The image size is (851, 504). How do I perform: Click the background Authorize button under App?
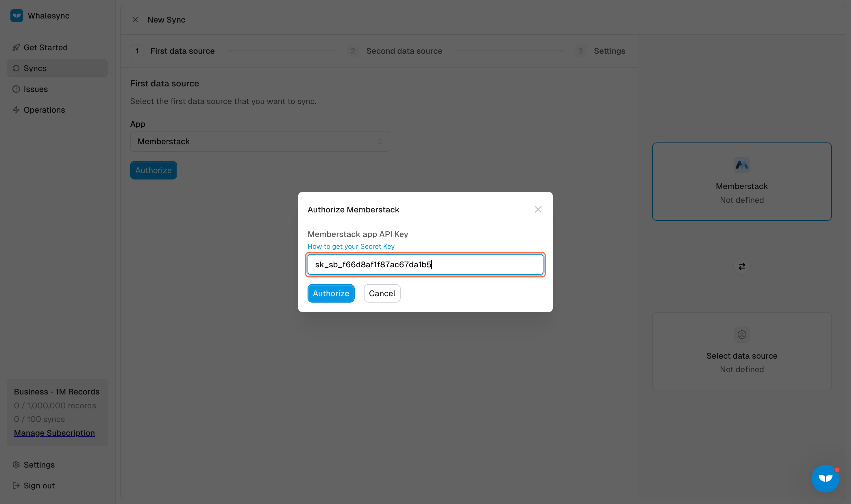click(153, 170)
